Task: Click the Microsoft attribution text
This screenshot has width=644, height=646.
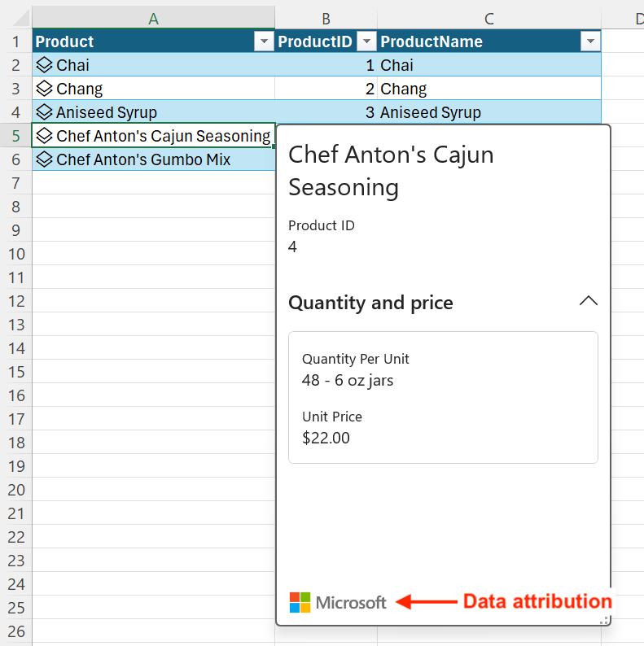Action: point(351,603)
